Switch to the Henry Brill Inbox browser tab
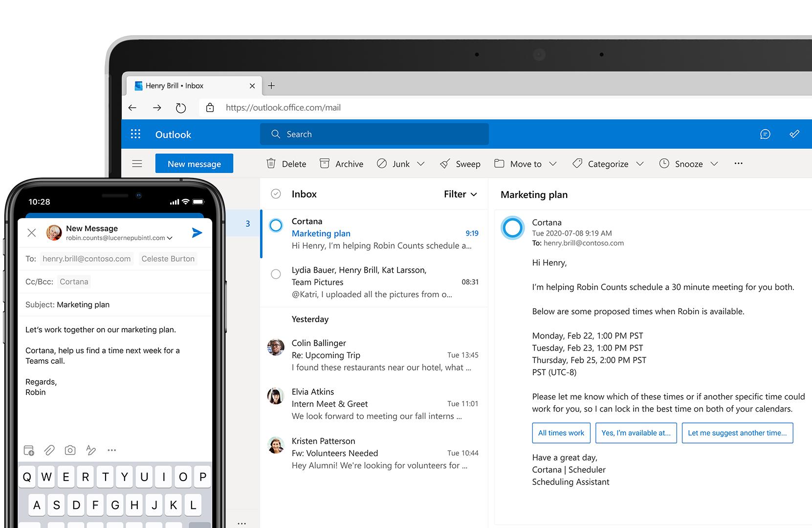 pyautogui.click(x=191, y=85)
